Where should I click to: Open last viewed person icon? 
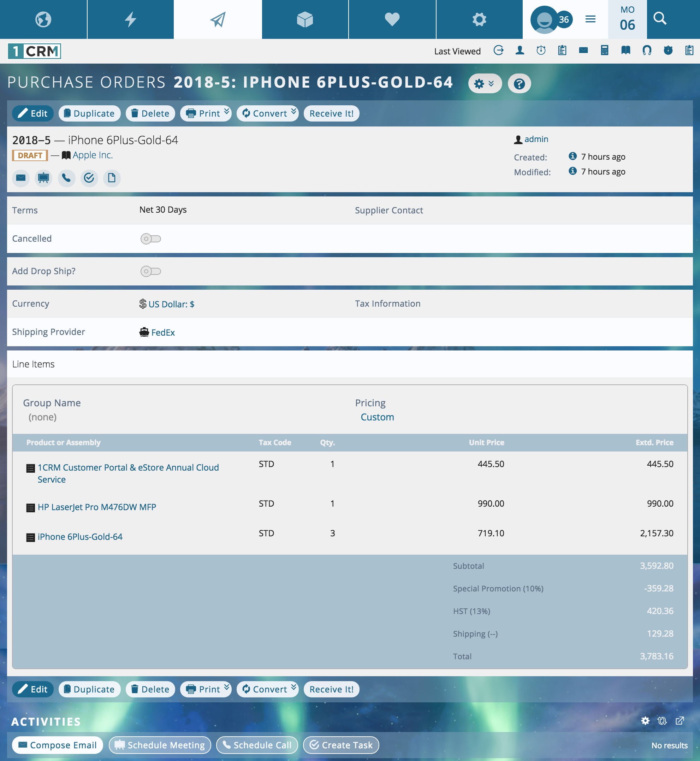(520, 51)
